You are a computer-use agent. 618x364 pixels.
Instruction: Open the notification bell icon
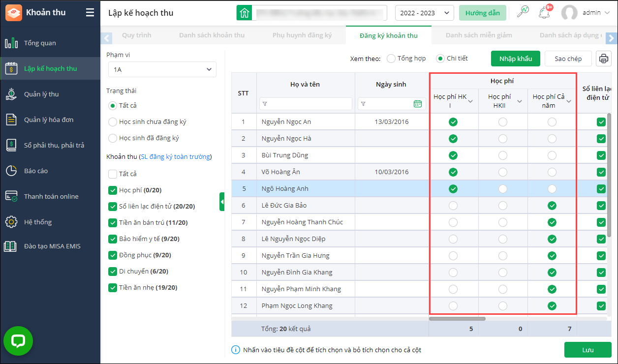[x=544, y=13]
